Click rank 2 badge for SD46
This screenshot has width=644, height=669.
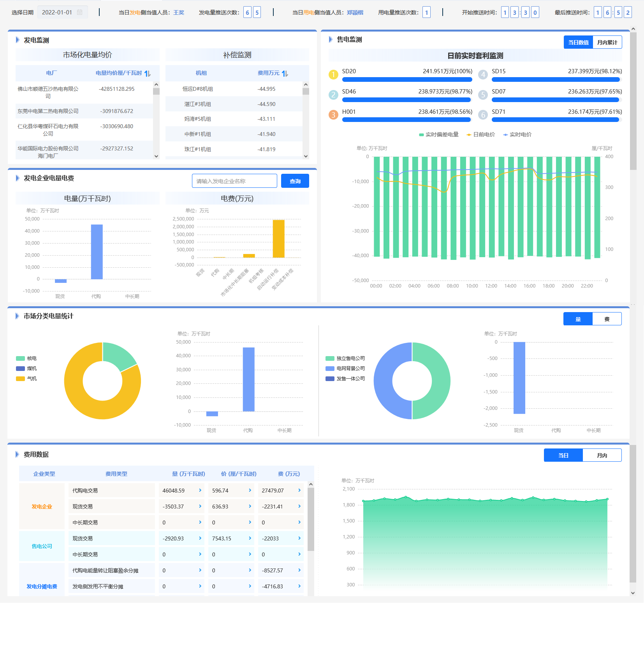pyautogui.click(x=333, y=95)
